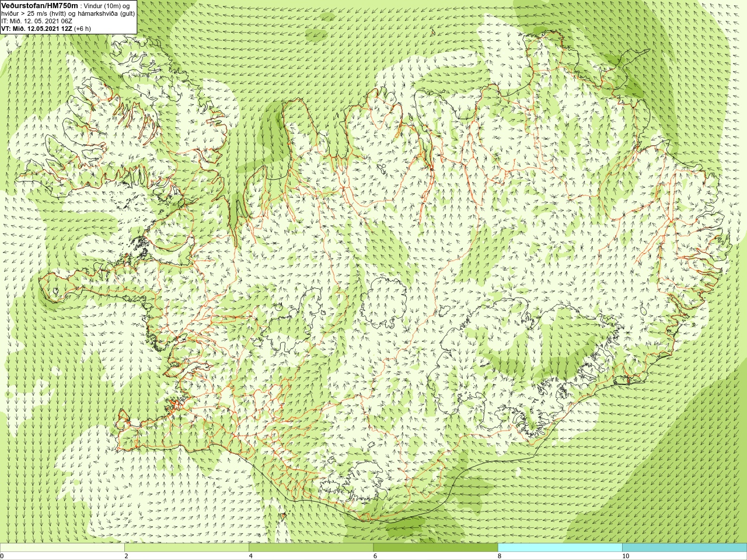Viewport: 747px width, 560px height.
Task: Click the scale label '2' under color bar
Action: coord(126,556)
